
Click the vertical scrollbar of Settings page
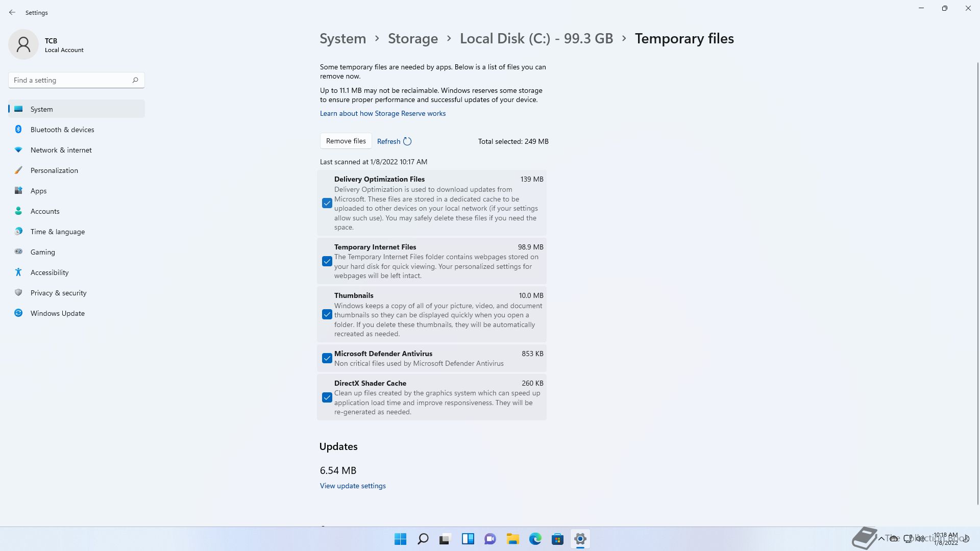977,283
